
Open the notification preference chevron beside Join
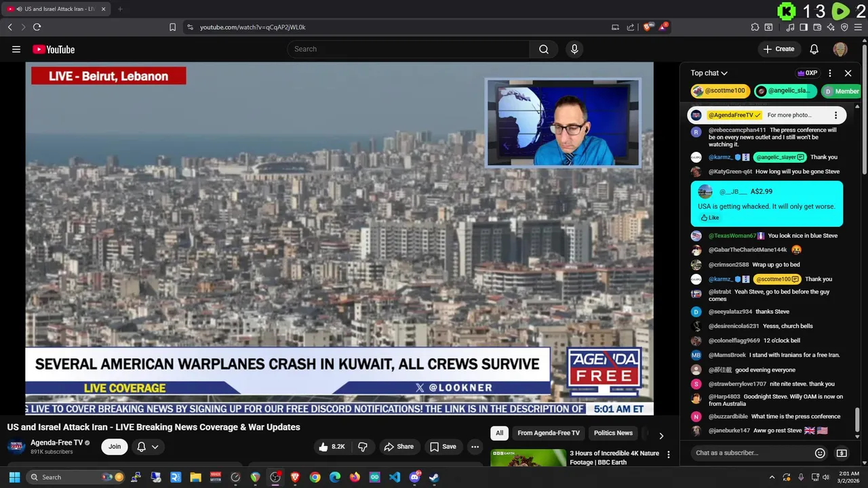pyautogui.click(x=155, y=447)
